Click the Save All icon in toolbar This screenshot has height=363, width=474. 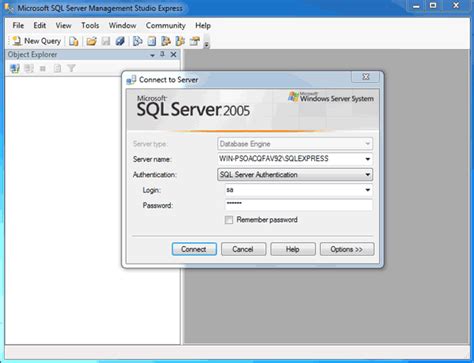point(120,41)
